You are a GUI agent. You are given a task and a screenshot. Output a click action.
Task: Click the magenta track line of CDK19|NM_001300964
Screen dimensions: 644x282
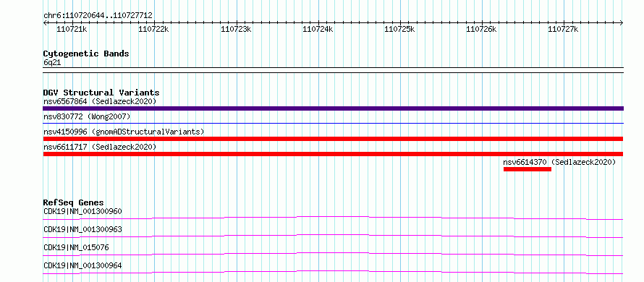point(333,272)
